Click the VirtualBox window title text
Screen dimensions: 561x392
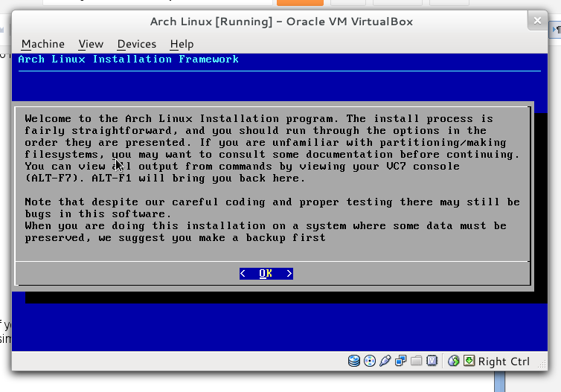coord(281,22)
